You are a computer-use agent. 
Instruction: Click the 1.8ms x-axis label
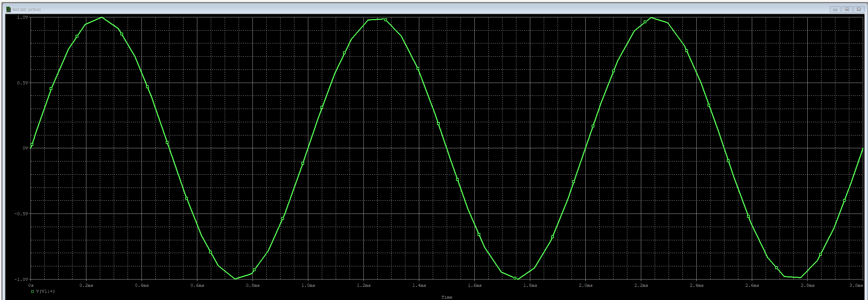click(530, 285)
